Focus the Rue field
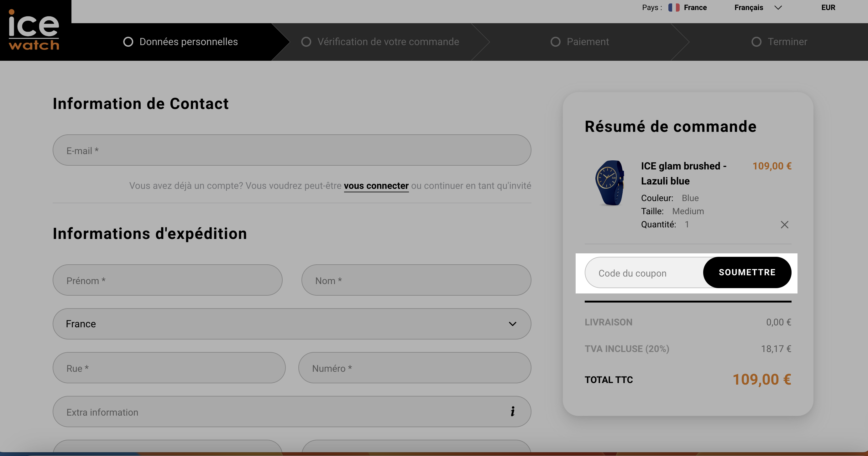 169,367
